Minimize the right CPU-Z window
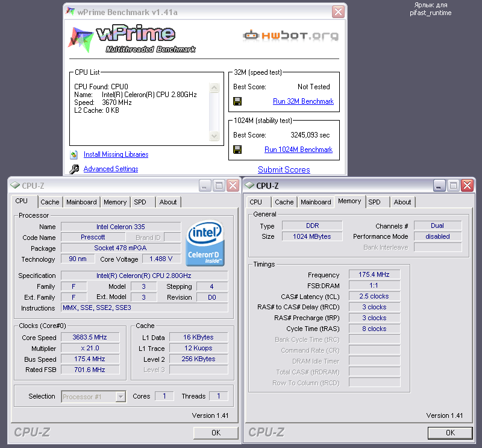Viewport: 482px width, 448px height. [x=439, y=186]
